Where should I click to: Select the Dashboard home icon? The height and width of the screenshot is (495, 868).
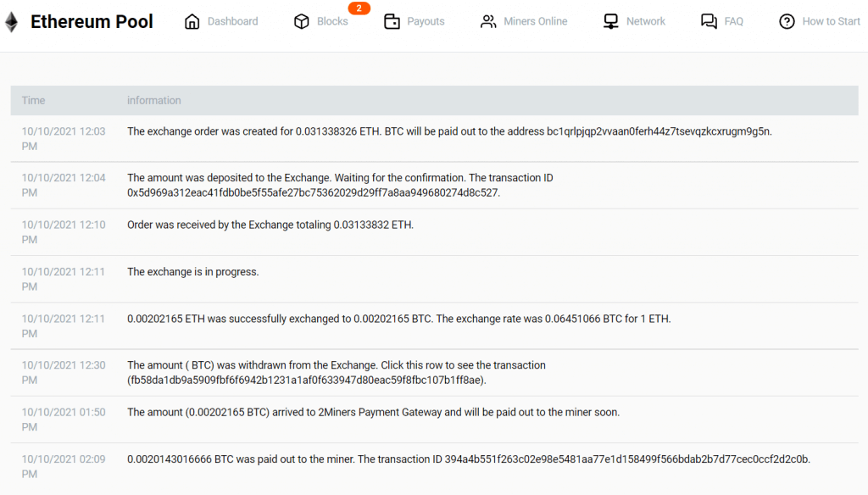[192, 20]
